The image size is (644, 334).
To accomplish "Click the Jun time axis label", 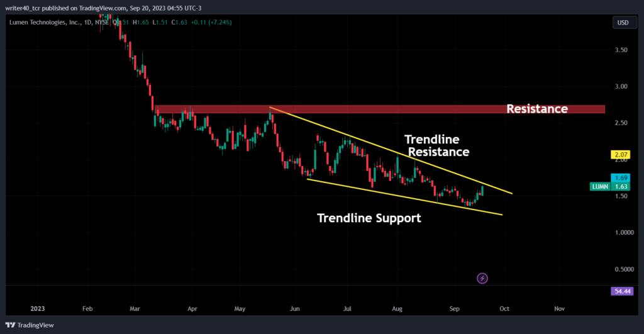I will 294,309.
